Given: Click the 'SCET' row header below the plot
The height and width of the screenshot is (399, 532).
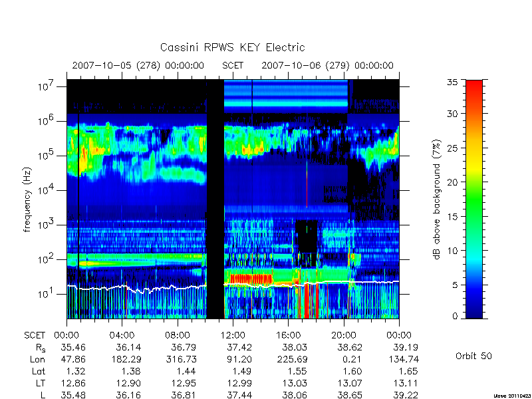Looking at the screenshot, I should (x=35, y=336).
